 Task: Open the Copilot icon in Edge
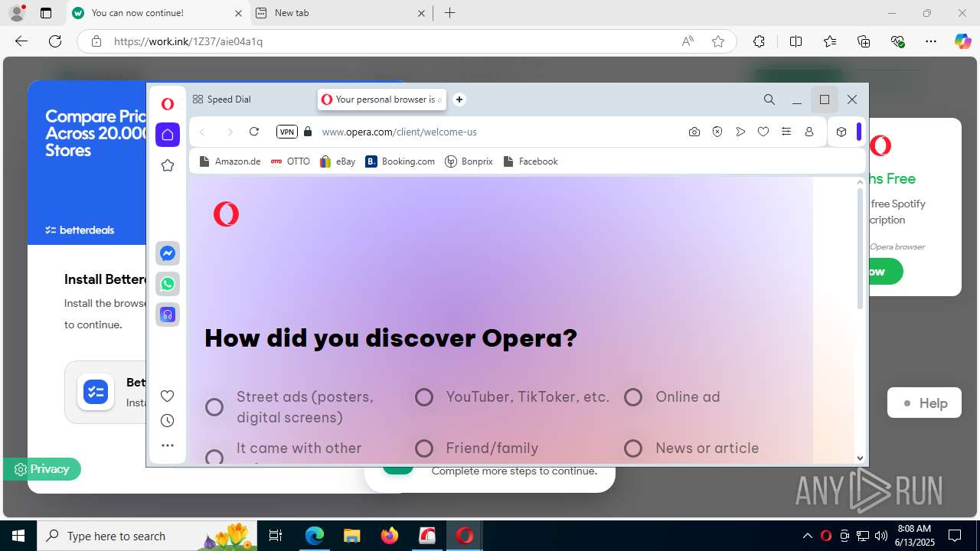pos(962,41)
